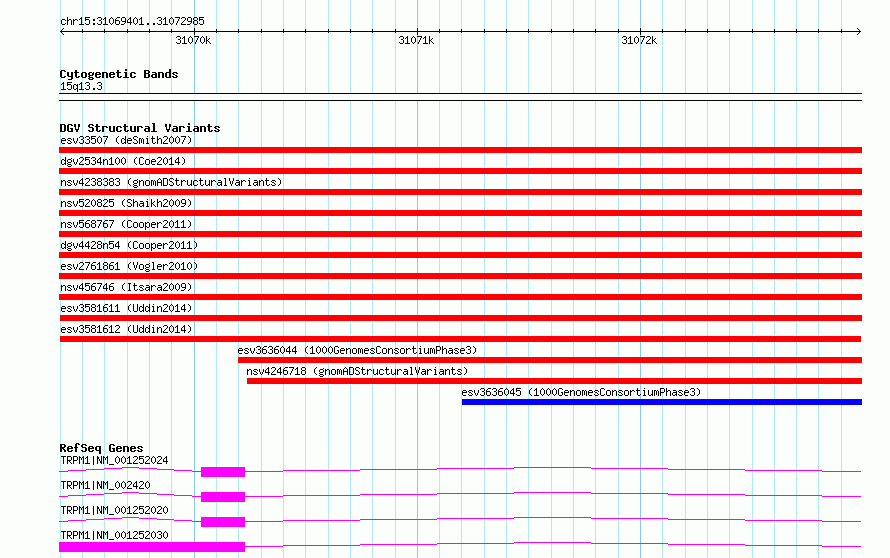The height and width of the screenshot is (558, 890).
Task: Select the red bar under nsv568767
Action: 460,234
